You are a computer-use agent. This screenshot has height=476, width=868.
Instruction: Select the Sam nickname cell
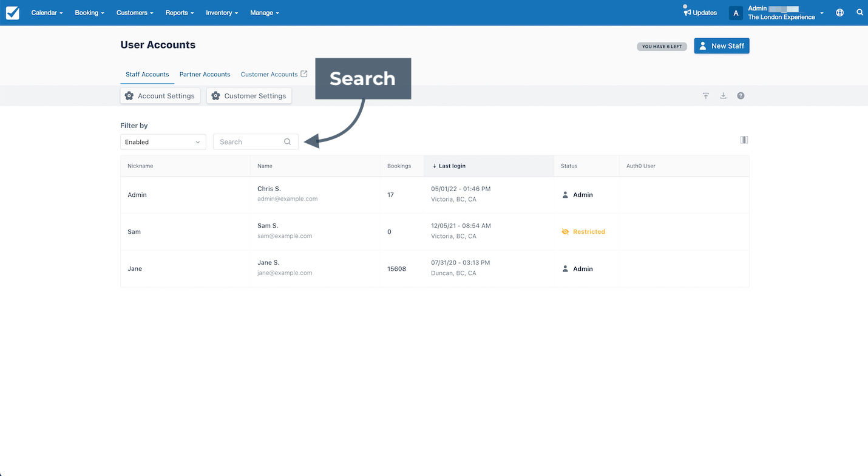point(134,232)
